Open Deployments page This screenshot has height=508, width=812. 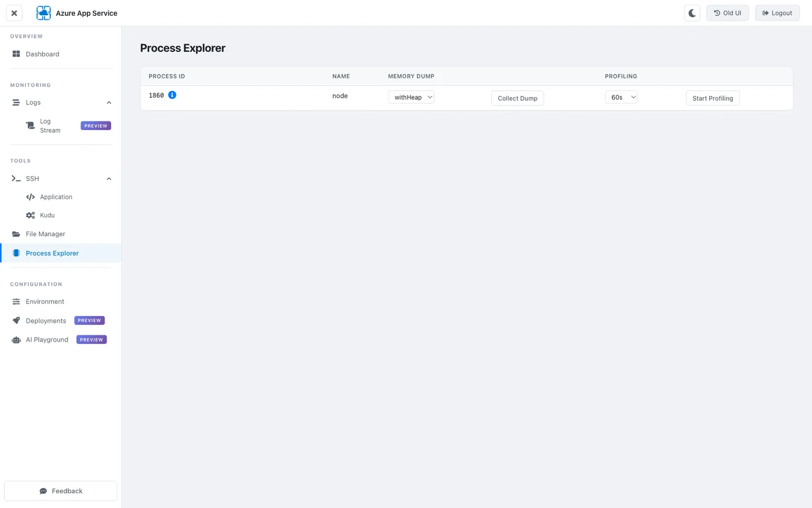pos(61,321)
